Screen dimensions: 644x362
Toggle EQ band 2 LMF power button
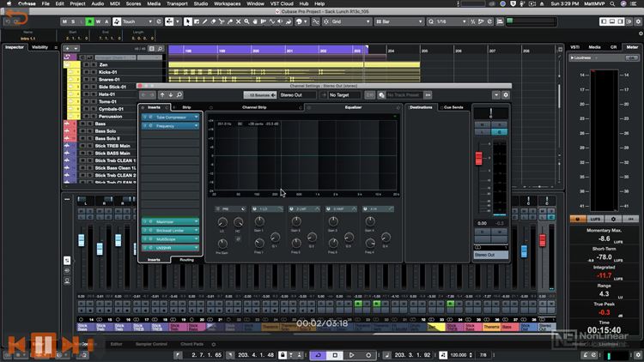point(291,209)
